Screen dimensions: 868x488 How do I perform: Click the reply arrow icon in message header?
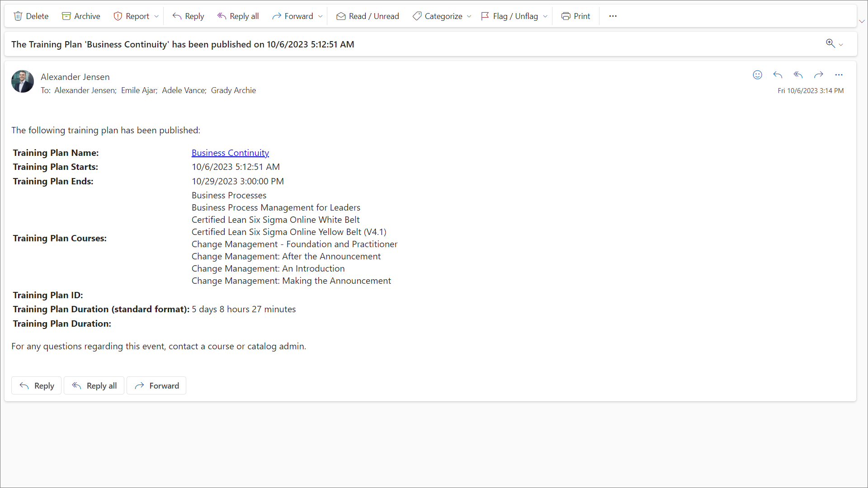tap(778, 75)
